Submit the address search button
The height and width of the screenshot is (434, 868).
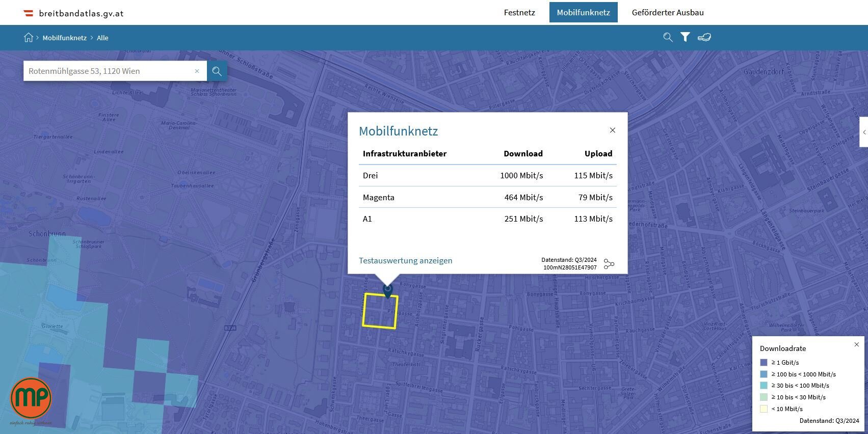click(217, 71)
